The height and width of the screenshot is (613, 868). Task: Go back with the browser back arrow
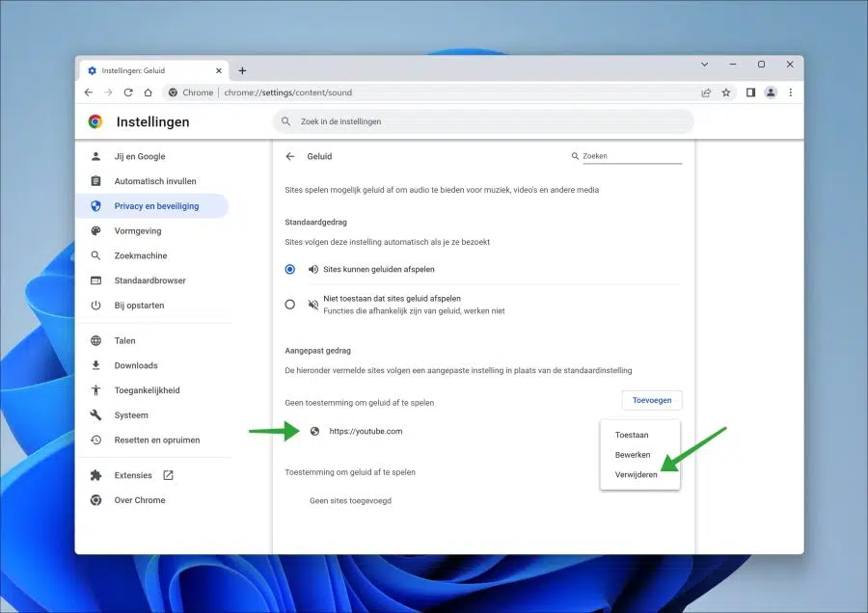click(89, 93)
